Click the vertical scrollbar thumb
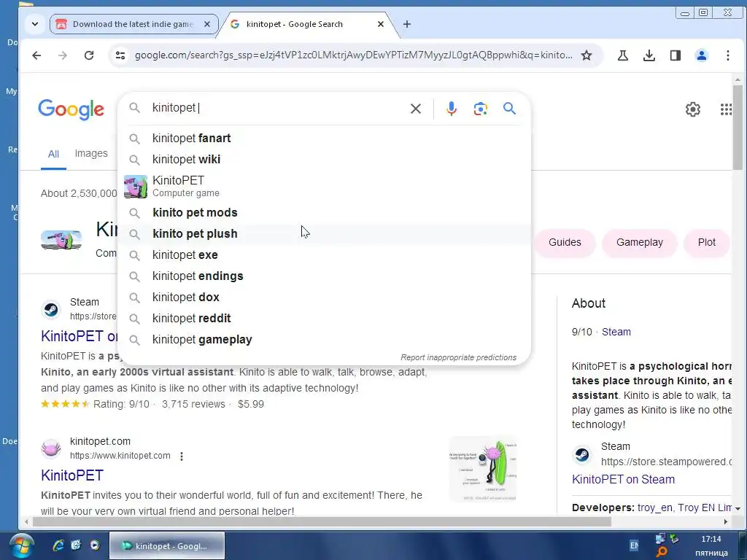The image size is (747, 560). coord(738,127)
